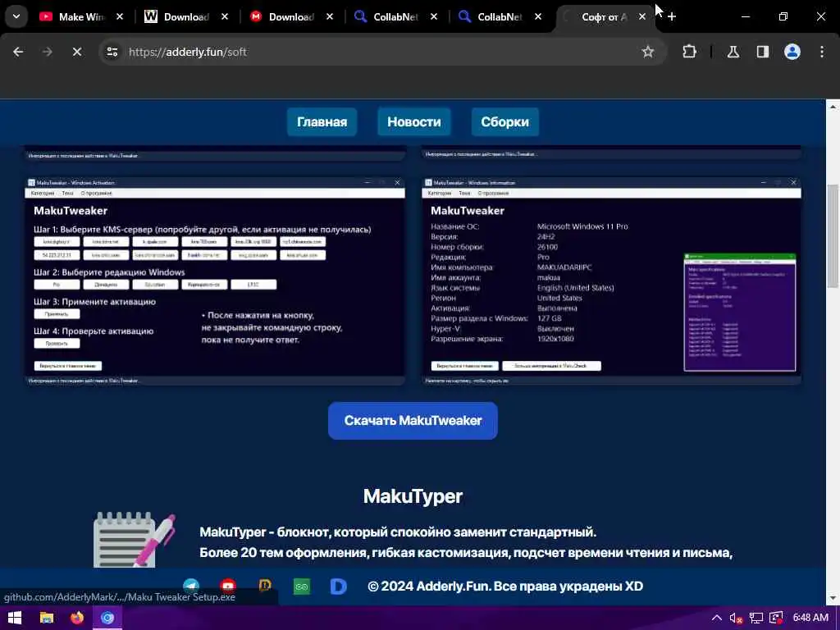Click the MakuTyper notepad image

point(134,539)
